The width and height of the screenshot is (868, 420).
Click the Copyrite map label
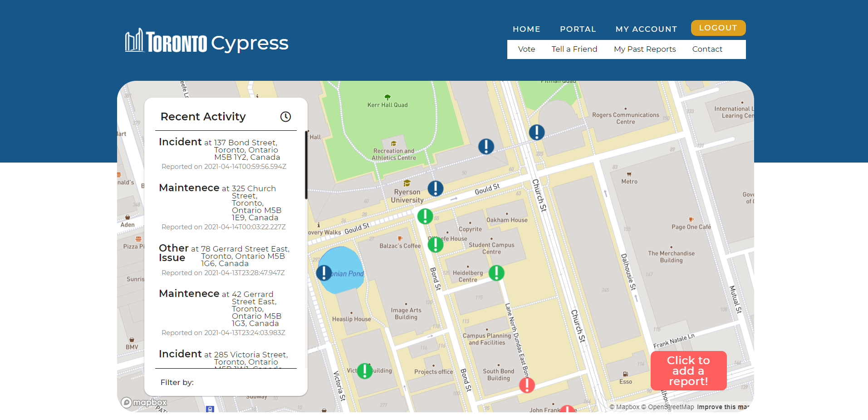470,229
